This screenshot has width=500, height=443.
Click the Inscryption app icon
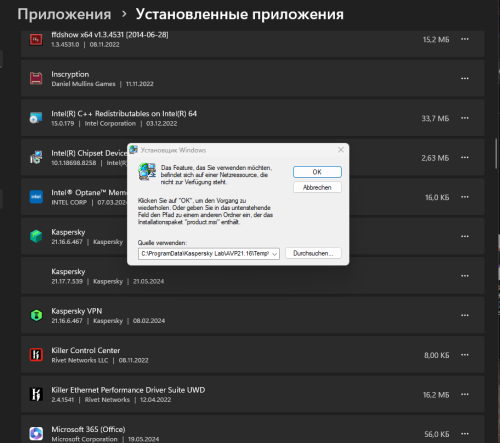36,79
